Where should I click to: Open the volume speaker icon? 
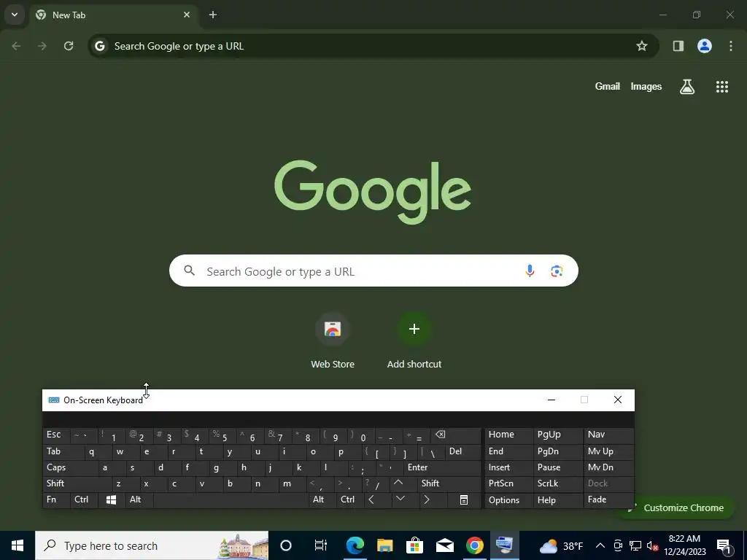(652, 545)
